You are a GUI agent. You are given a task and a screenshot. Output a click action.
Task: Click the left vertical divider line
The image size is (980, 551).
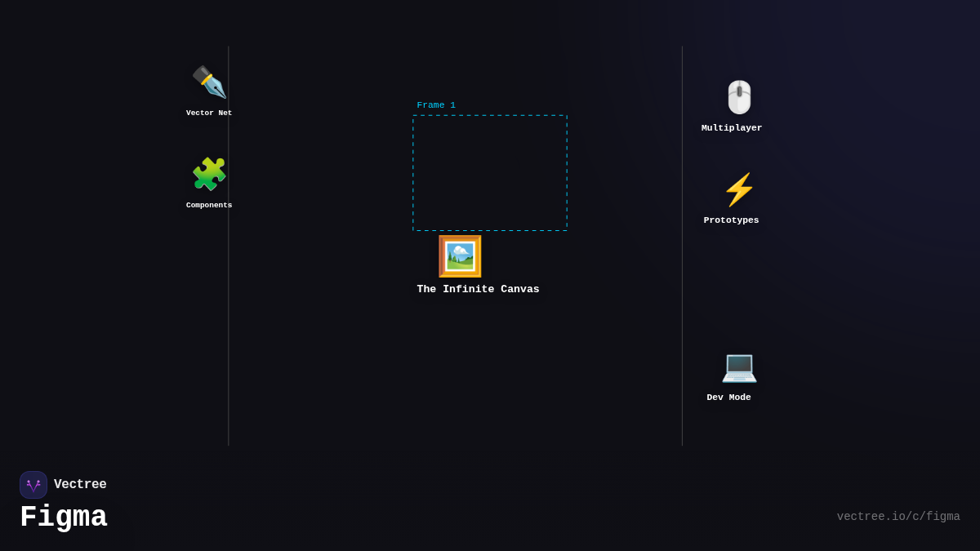click(x=229, y=286)
